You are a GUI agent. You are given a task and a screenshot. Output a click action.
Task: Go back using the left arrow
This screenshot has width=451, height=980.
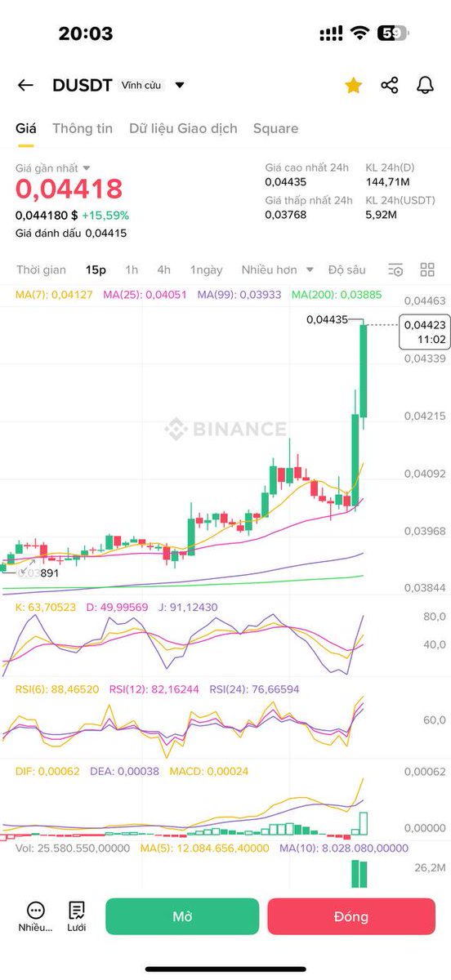click(25, 86)
